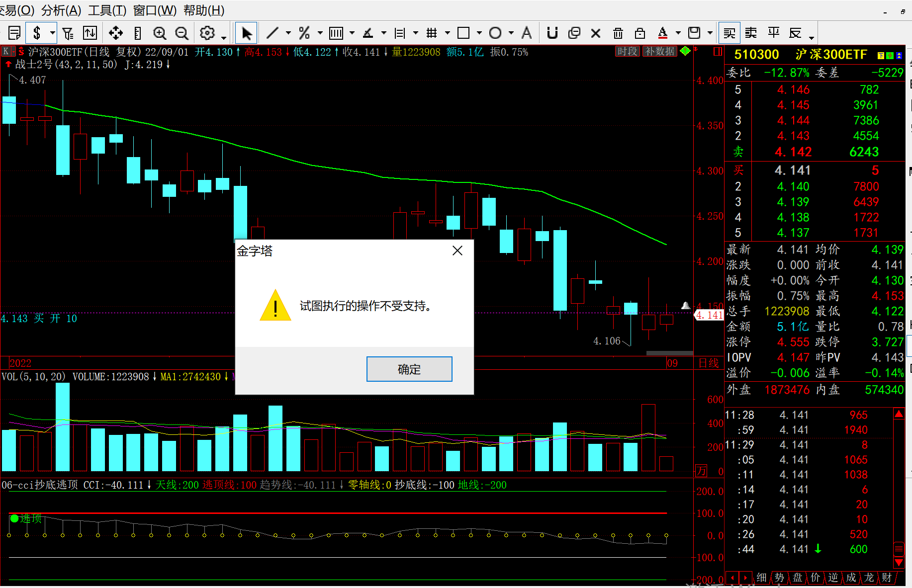Select the four-way move/pan tool
The width and height of the screenshot is (912, 588).
pos(116,33)
